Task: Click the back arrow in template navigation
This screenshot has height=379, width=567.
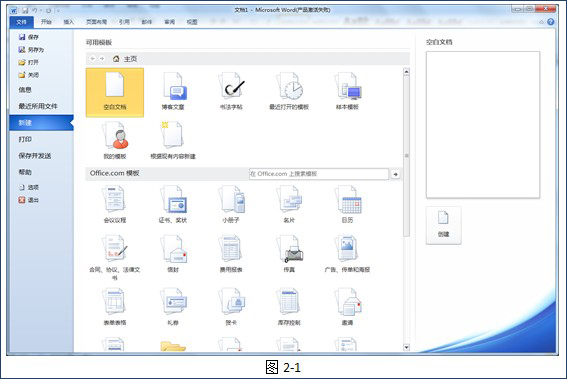Action: click(93, 59)
